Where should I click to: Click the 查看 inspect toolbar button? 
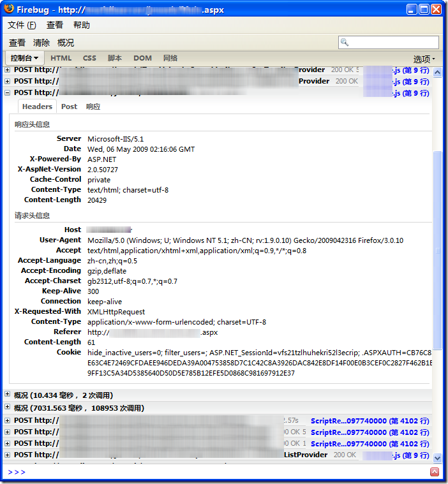tap(17, 43)
